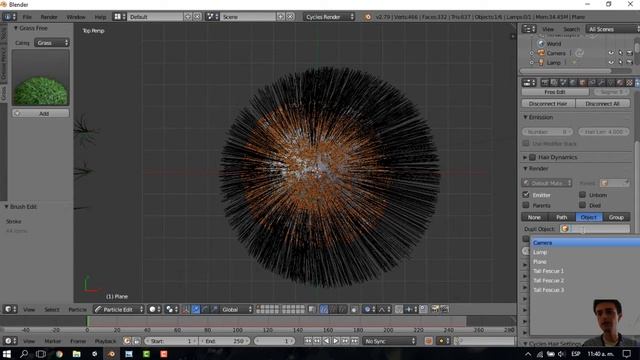Screen dimensions: 640x360
Task: Choose path particle select mode icon
Action: pyautogui.click(x=324, y=309)
